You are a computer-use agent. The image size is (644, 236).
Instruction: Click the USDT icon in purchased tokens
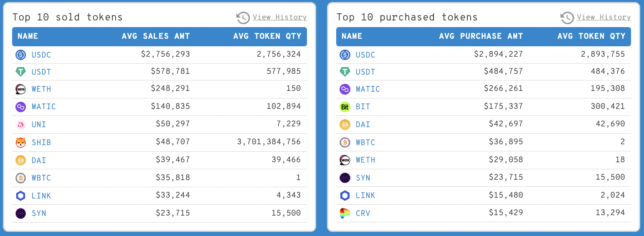click(345, 72)
